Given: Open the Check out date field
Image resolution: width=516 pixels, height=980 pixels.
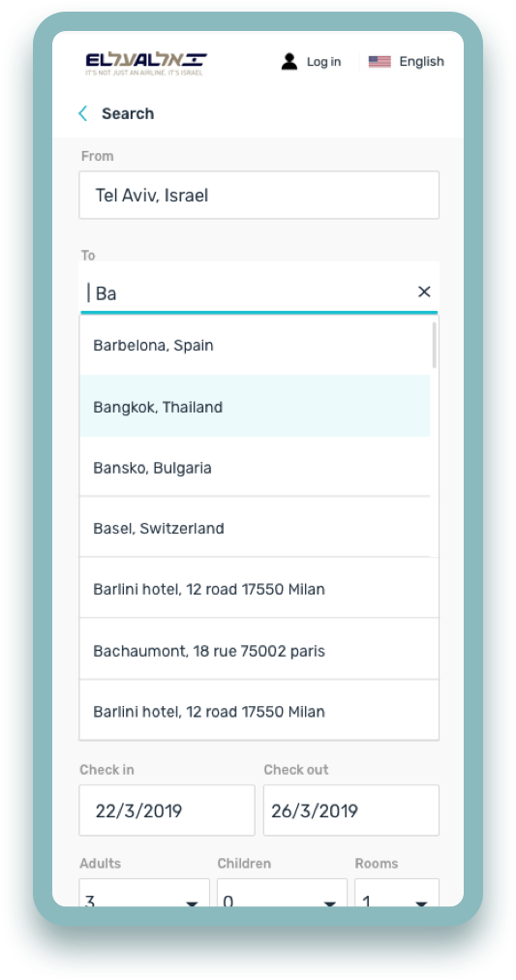Looking at the screenshot, I should point(351,811).
